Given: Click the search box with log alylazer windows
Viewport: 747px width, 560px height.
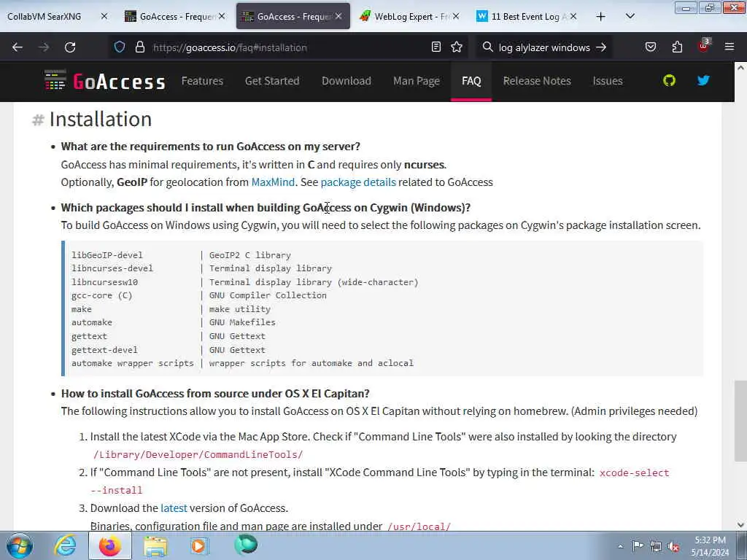Looking at the screenshot, I should tap(544, 47).
